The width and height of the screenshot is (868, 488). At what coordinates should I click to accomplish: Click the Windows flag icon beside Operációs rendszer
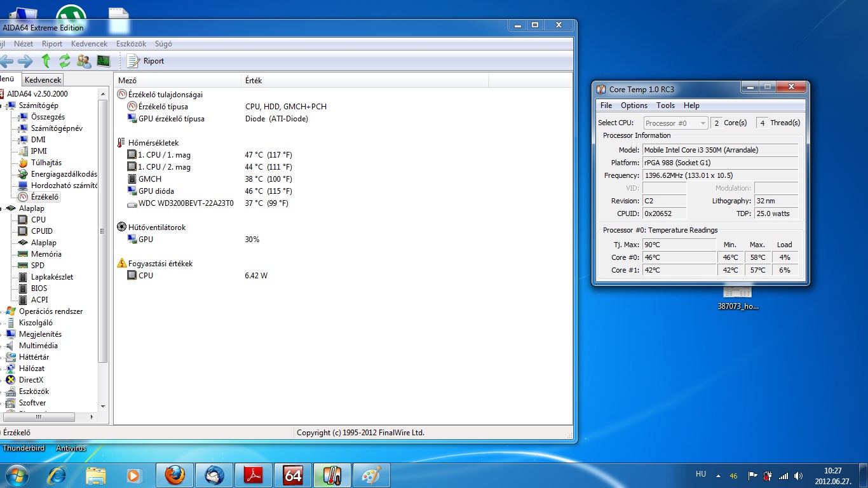(11, 311)
